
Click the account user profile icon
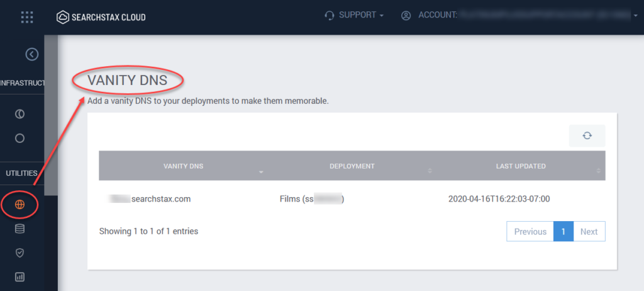[x=406, y=16]
